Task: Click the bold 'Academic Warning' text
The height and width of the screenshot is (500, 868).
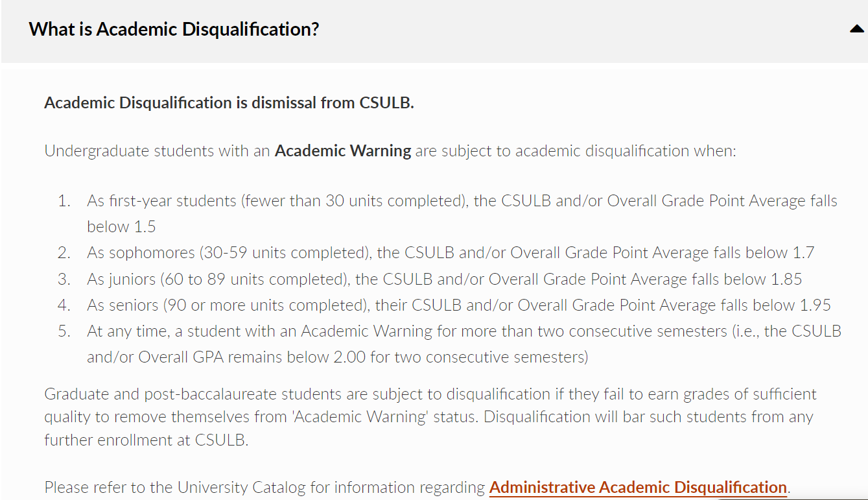Action: tap(342, 150)
